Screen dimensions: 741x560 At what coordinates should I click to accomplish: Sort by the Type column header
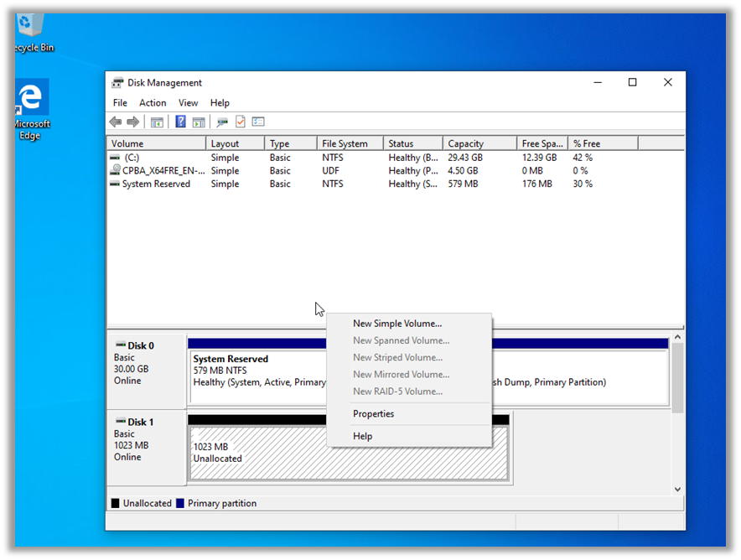pyautogui.click(x=291, y=143)
